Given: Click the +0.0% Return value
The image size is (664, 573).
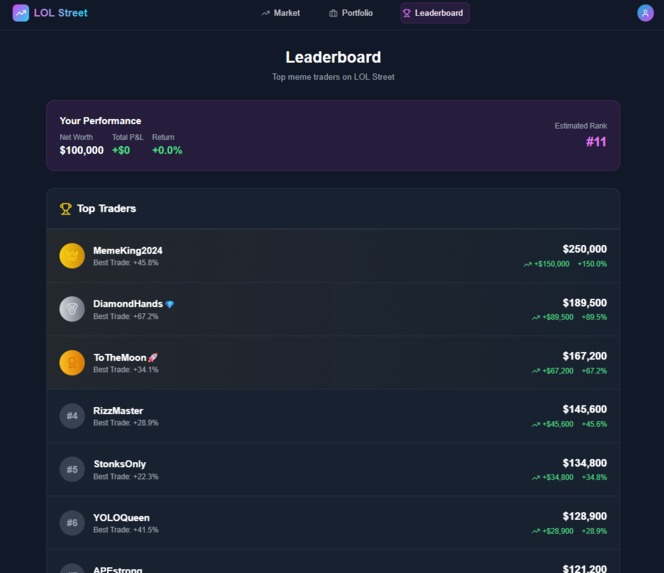Looking at the screenshot, I should tap(167, 150).
